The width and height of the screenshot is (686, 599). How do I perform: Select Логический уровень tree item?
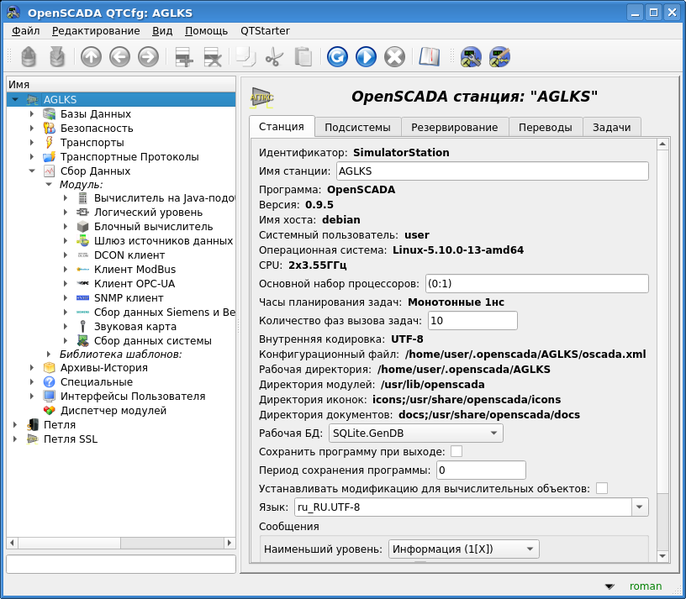[x=148, y=213]
